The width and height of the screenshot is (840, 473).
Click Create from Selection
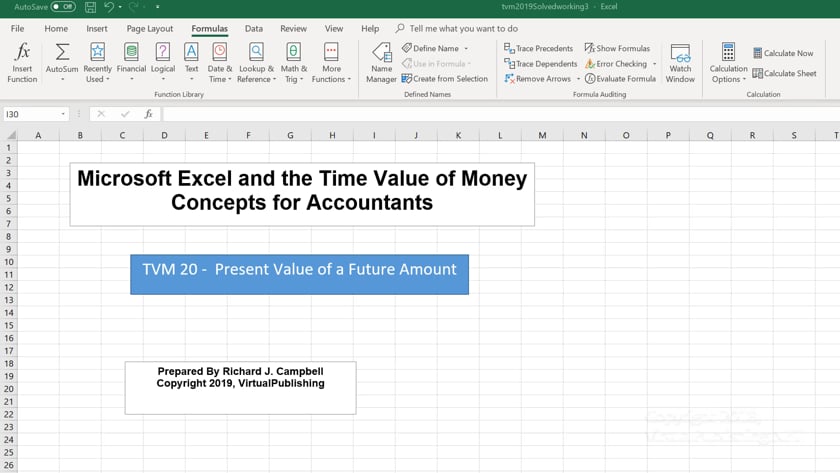[x=445, y=79]
